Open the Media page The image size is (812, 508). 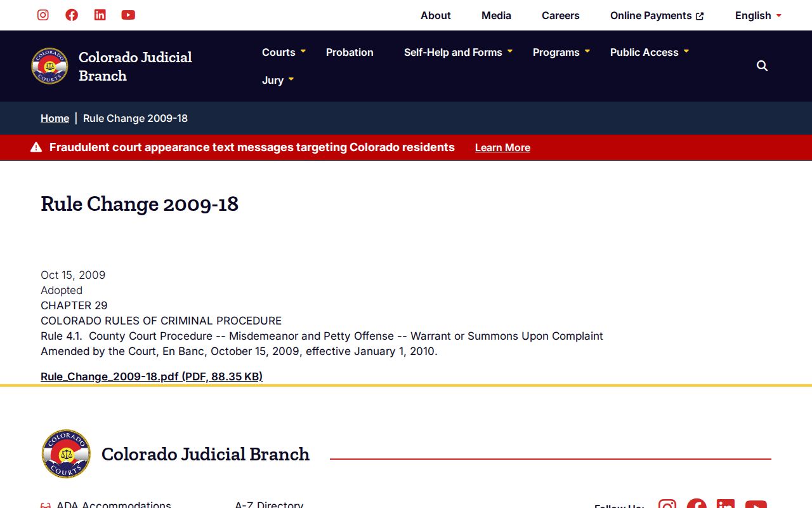496,15
